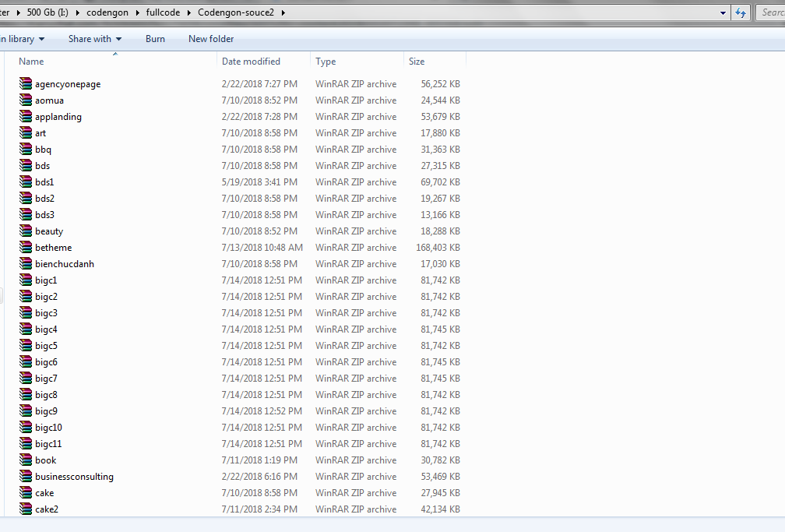
Task: Expand breadcrumb arrow after Codengon-souce2
Action: click(x=283, y=12)
